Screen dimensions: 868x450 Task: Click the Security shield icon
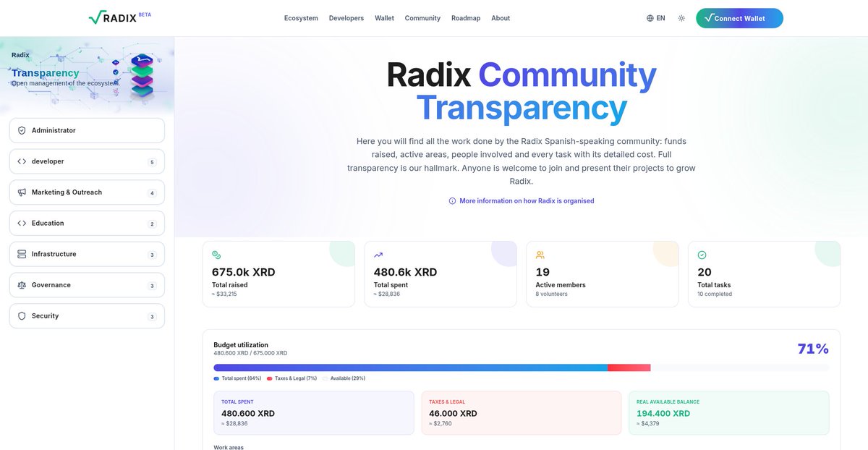click(22, 316)
